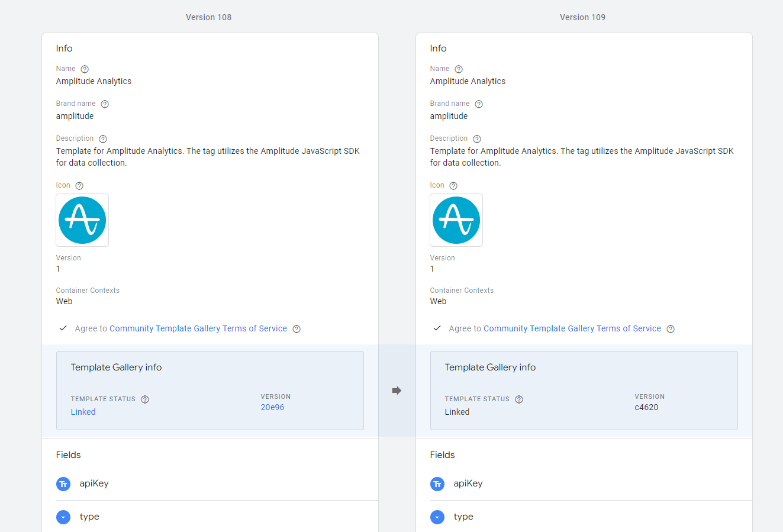783x532 pixels.
Task: Click the Brand name help icon in Version 108
Action: coord(105,104)
